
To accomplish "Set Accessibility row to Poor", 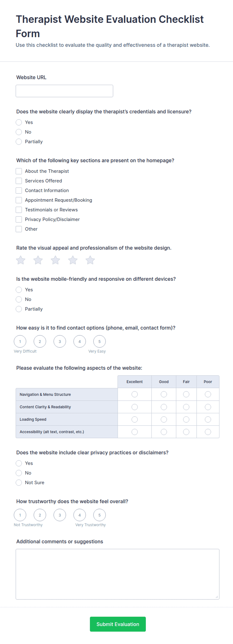I will (x=208, y=432).
